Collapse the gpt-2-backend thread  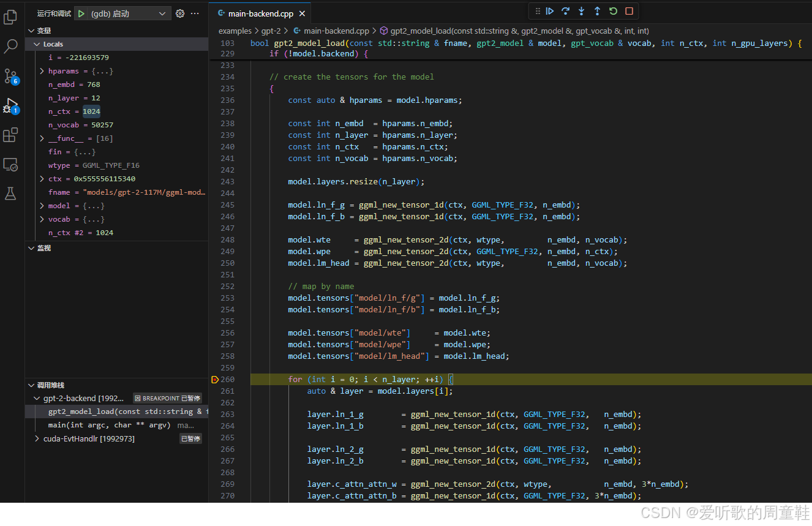pos(37,398)
